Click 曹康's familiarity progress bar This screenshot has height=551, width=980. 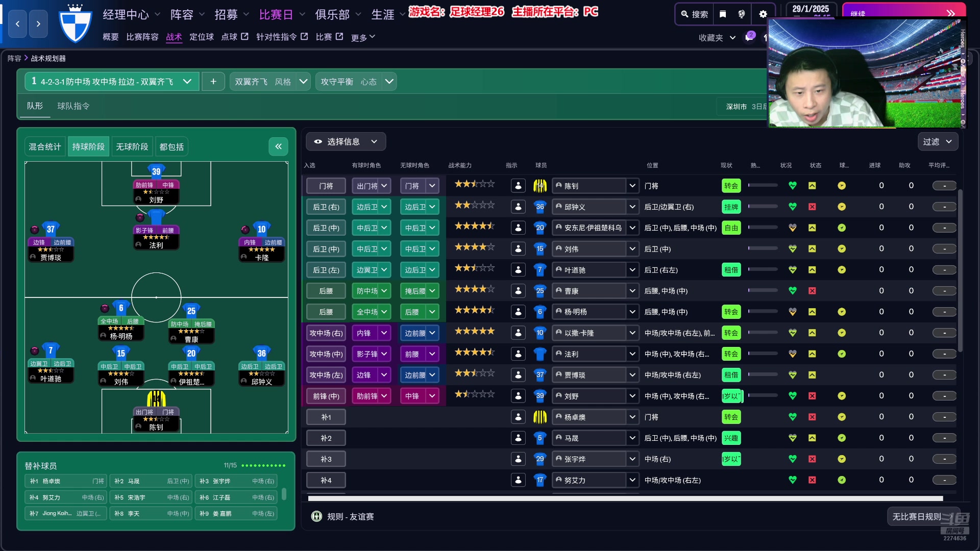pos(763,290)
